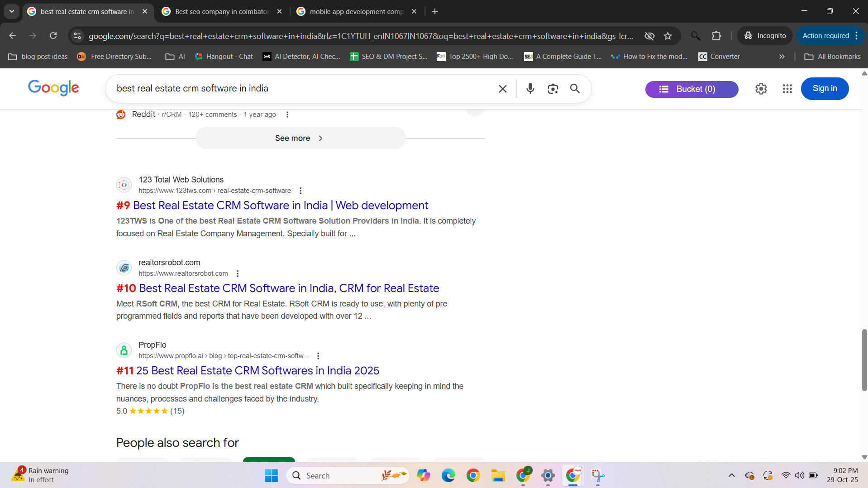Screen dimensions: 868x488
Task: Click the page vertical scrollbar thumb
Action: pyautogui.click(x=864, y=360)
